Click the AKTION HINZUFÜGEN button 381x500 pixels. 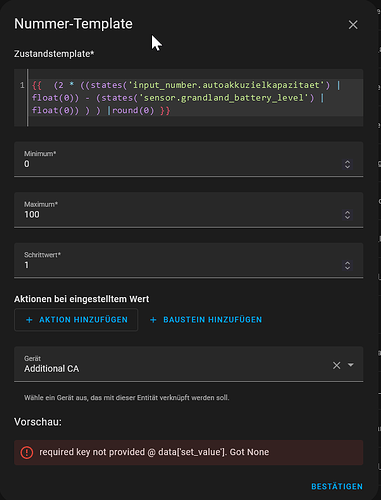click(x=76, y=320)
